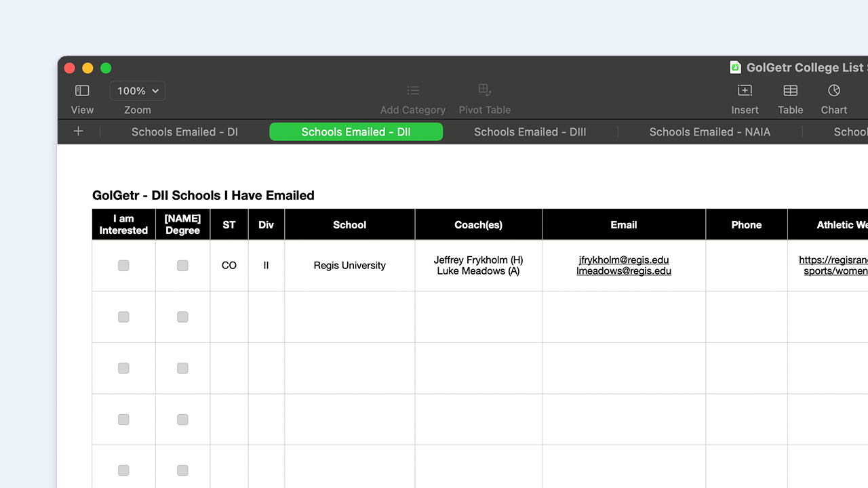The width and height of the screenshot is (868, 488).
Task: Select the Email column header
Action: click(624, 224)
